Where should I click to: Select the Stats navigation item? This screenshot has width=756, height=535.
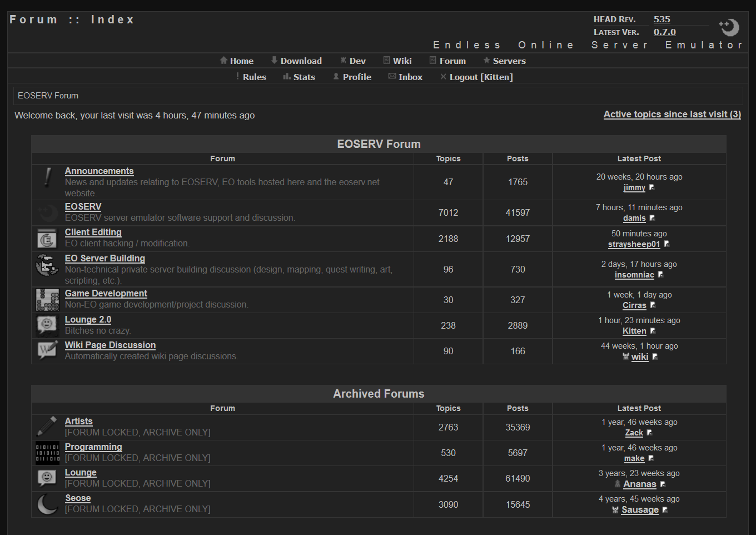tap(304, 77)
